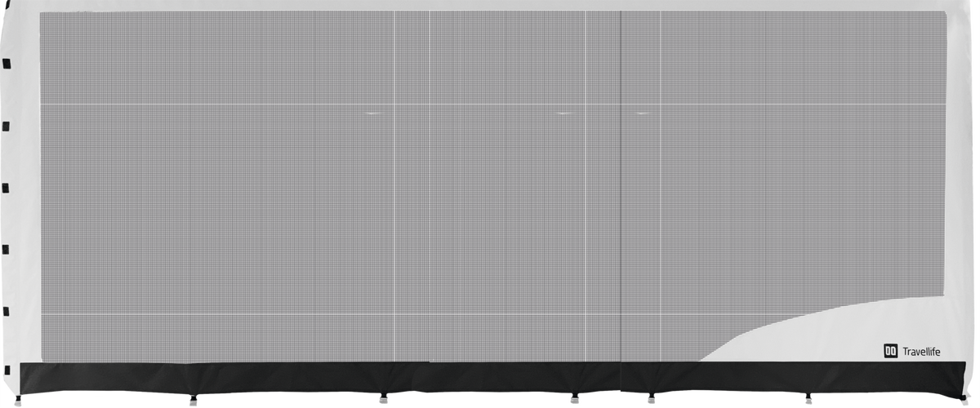Click the Travellife logo icon
Viewport: 980px width, 408px height.
(x=890, y=351)
